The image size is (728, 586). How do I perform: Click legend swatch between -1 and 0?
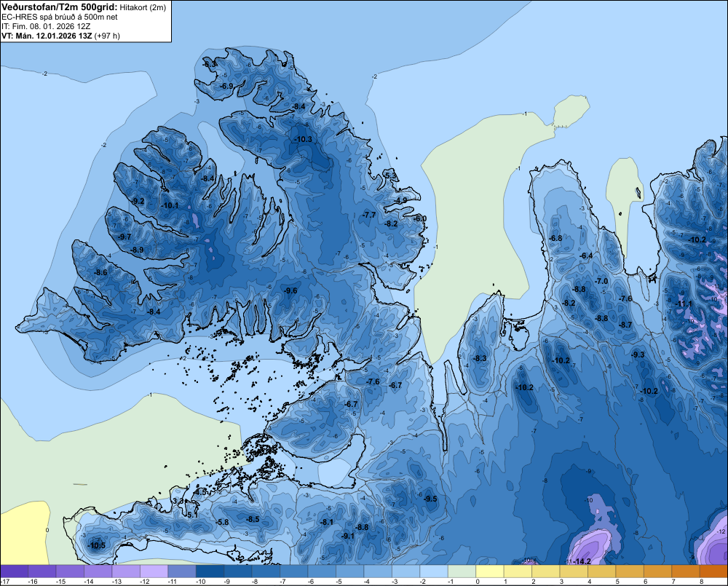pyautogui.click(x=462, y=571)
